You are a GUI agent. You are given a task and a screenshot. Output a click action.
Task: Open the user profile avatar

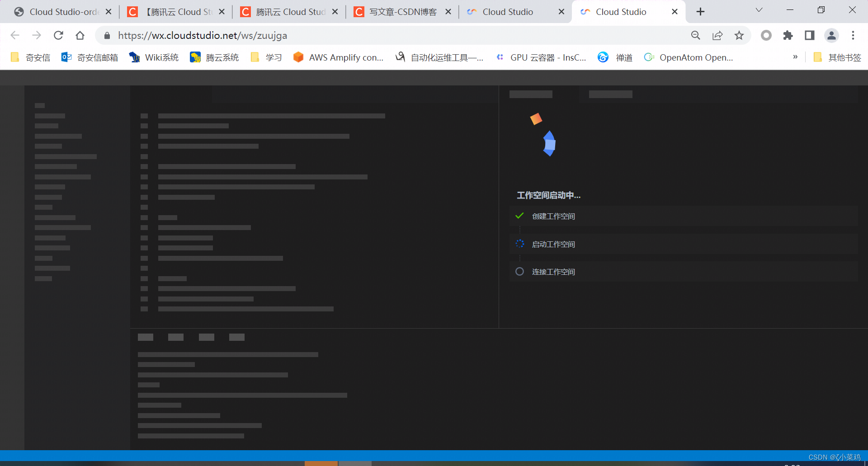tap(831, 35)
